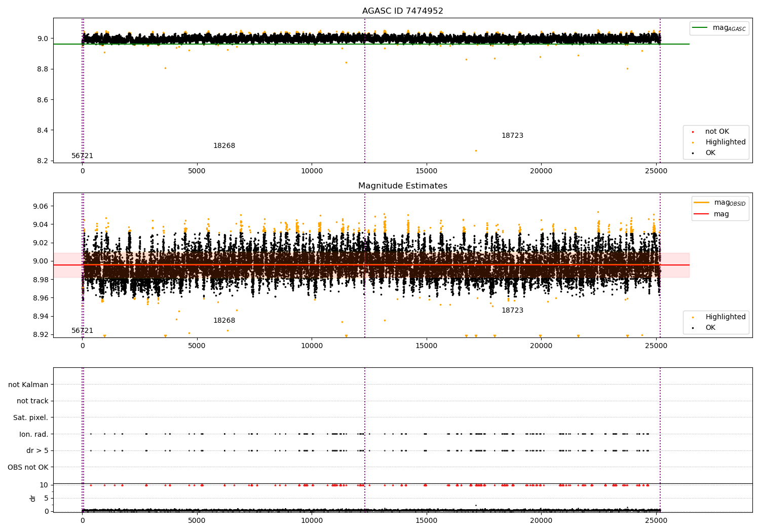Viewport: 760px width, 532px height.
Task: Click the 18723 annotation in Magnitude Estimates plot
Action: (512, 311)
